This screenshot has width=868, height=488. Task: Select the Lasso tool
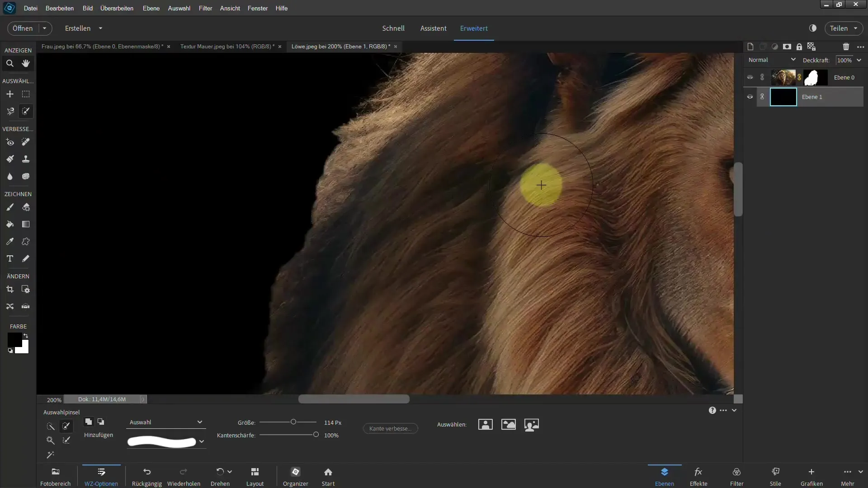click(x=9, y=111)
